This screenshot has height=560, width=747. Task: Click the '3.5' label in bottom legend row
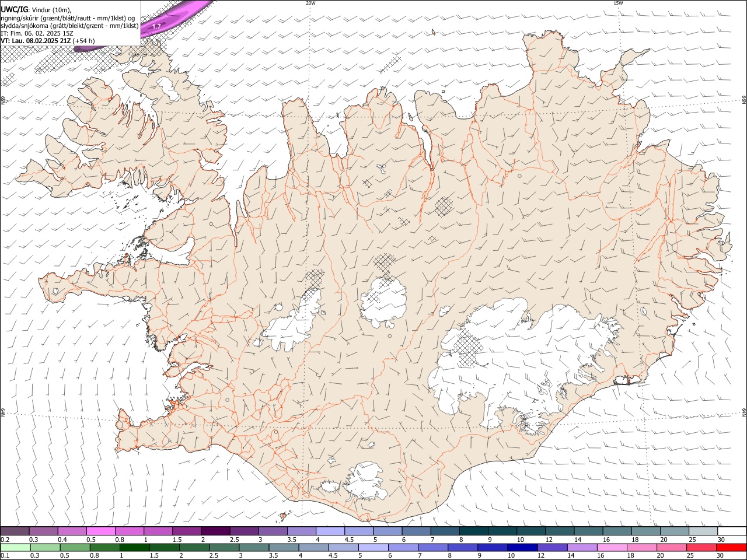pos(273,556)
